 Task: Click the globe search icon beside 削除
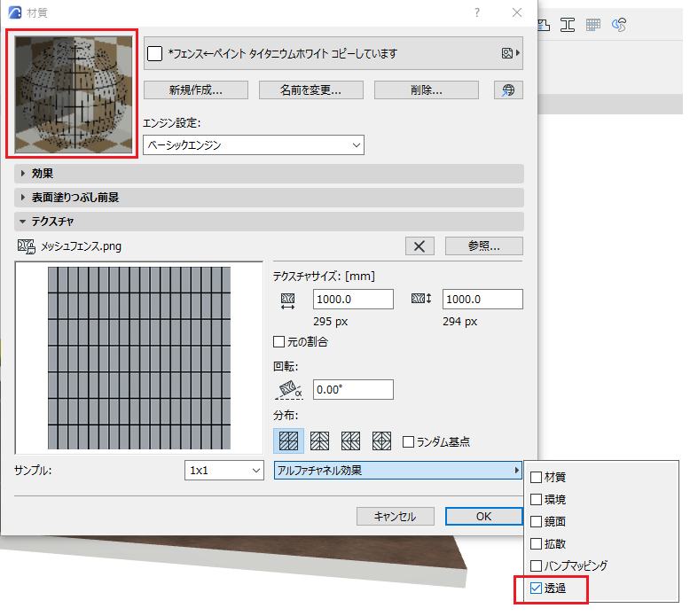(x=508, y=90)
